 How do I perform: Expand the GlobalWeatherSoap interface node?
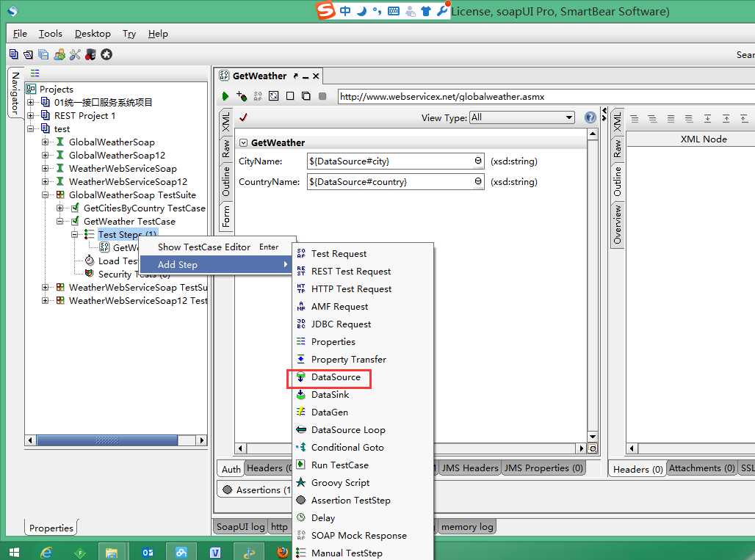click(x=46, y=142)
